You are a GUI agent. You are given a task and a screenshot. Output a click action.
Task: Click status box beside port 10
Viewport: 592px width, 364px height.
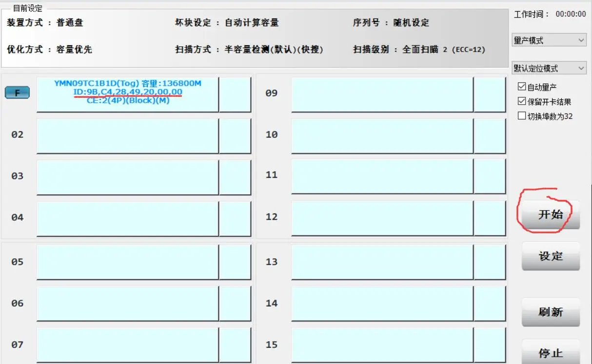[x=490, y=136]
